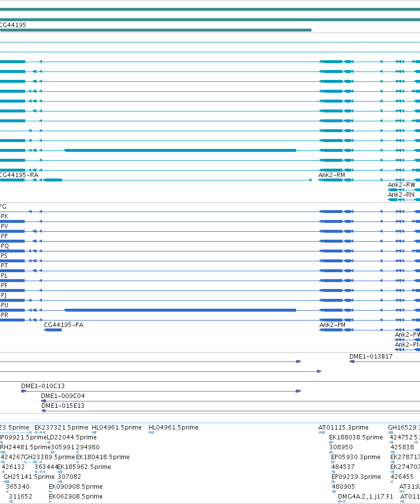Click EST EP09239.3prime
The width and height of the screenshot is (420, 504).
pos(356,477)
